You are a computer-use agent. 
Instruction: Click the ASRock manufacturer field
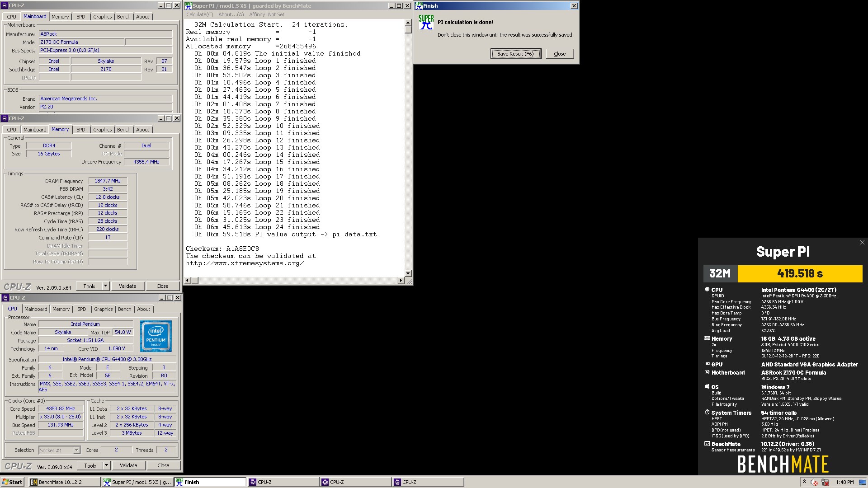click(x=105, y=34)
